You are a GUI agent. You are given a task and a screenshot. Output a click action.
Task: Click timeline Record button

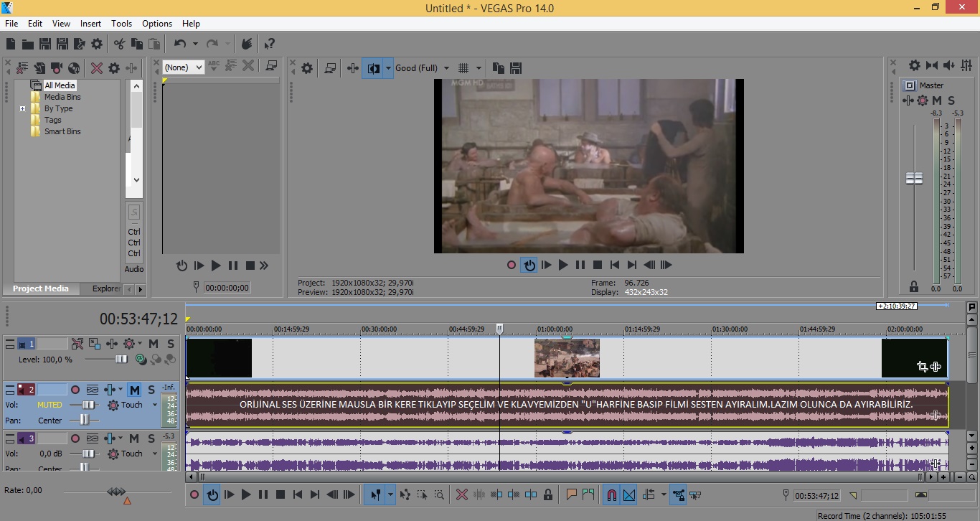click(194, 494)
